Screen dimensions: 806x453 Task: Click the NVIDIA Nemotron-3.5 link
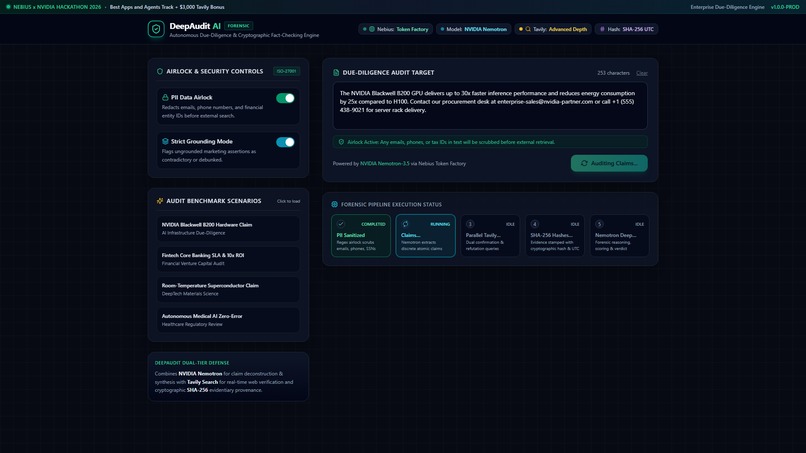pyautogui.click(x=384, y=164)
